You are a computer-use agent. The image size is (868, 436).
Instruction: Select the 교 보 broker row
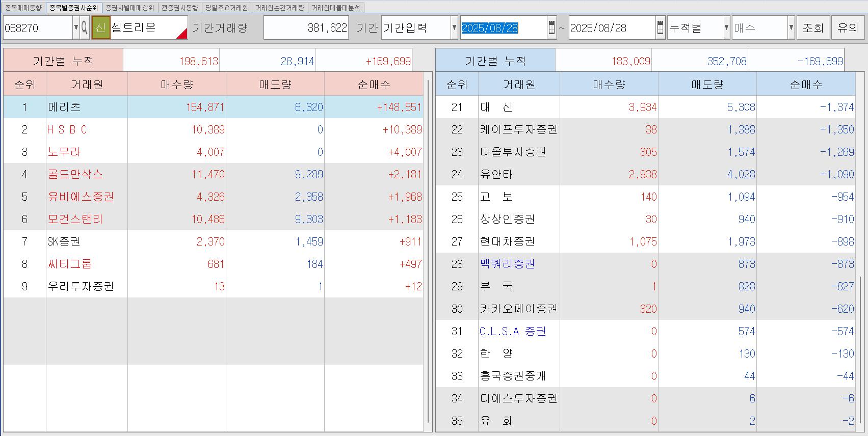point(645,197)
